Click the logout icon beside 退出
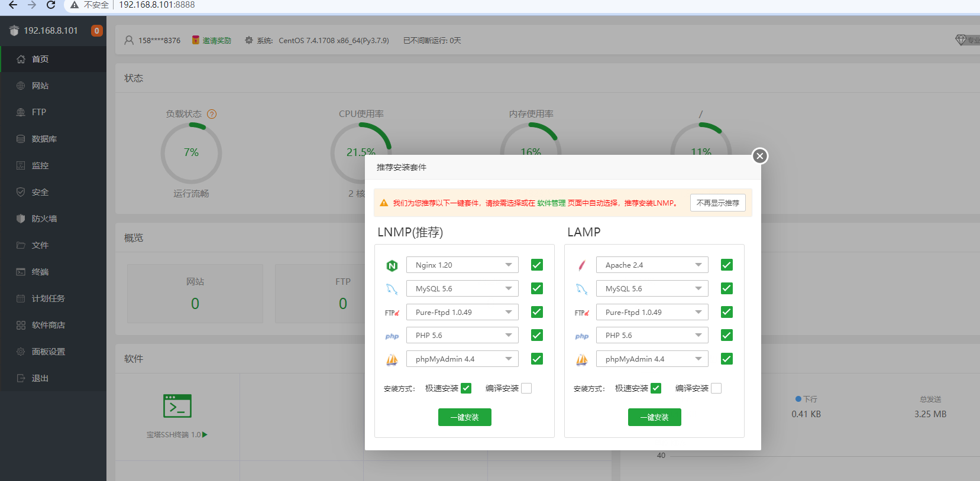Viewport: 980px width, 481px height. (x=21, y=378)
